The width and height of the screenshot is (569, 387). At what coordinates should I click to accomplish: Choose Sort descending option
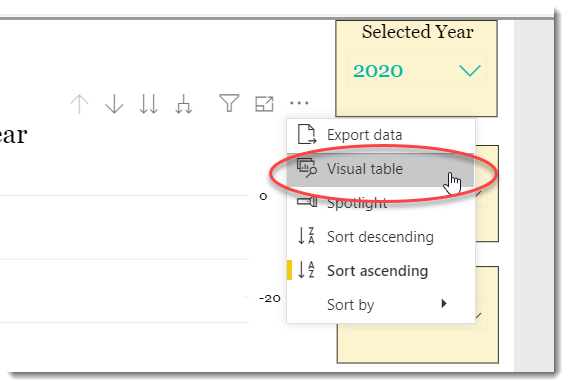(381, 237)
